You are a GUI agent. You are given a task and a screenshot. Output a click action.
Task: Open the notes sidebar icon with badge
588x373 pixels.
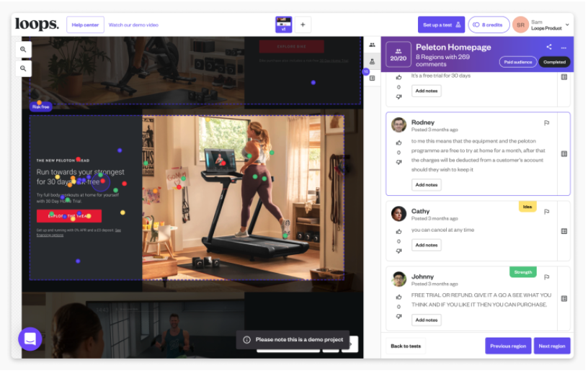372,78
